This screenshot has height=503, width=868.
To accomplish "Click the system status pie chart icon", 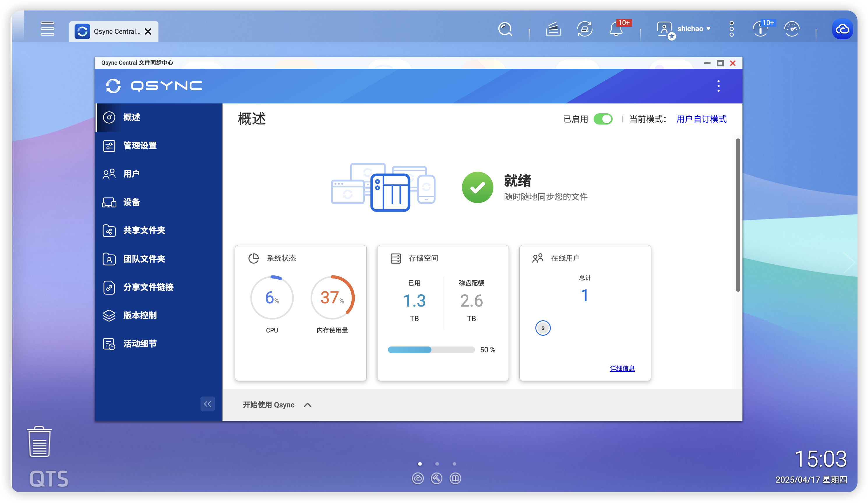I will click(x=253, y=258).
